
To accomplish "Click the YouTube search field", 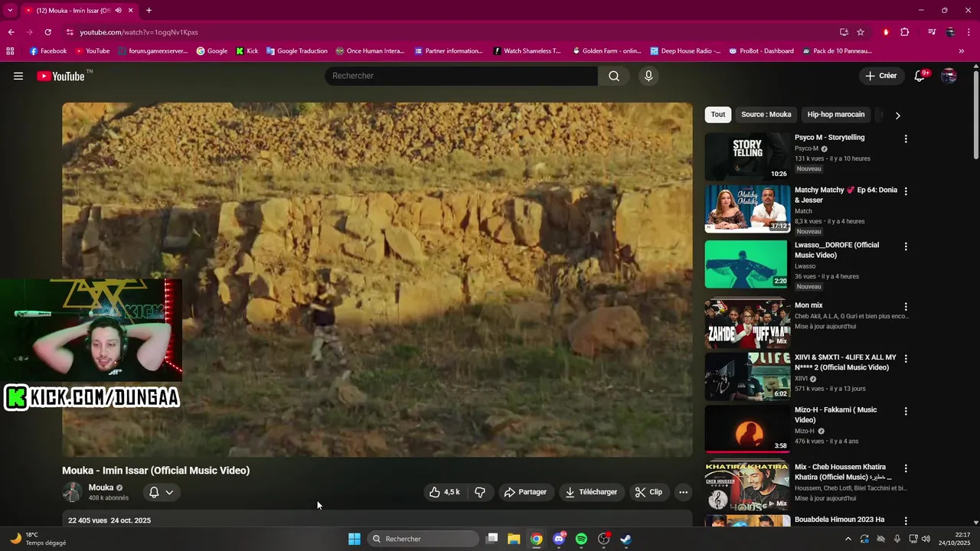I will 462,76.
